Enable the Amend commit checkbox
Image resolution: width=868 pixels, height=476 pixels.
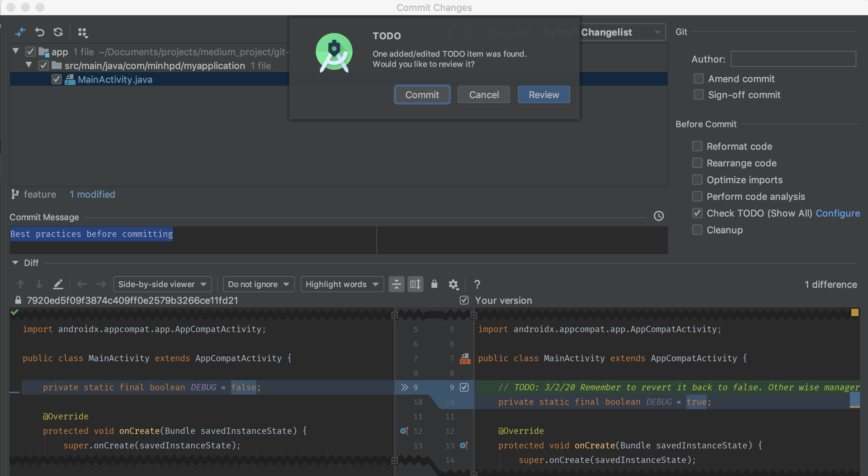[x=699, y=79]
